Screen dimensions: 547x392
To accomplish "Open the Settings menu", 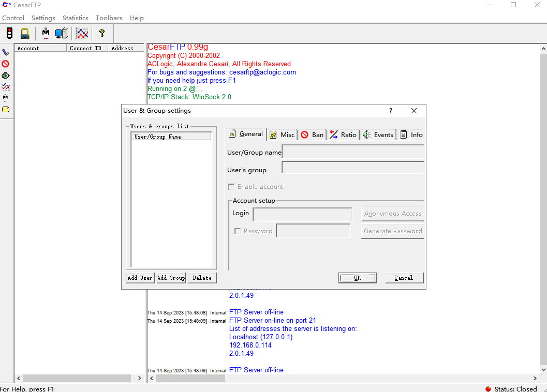I will pos(43,18).
